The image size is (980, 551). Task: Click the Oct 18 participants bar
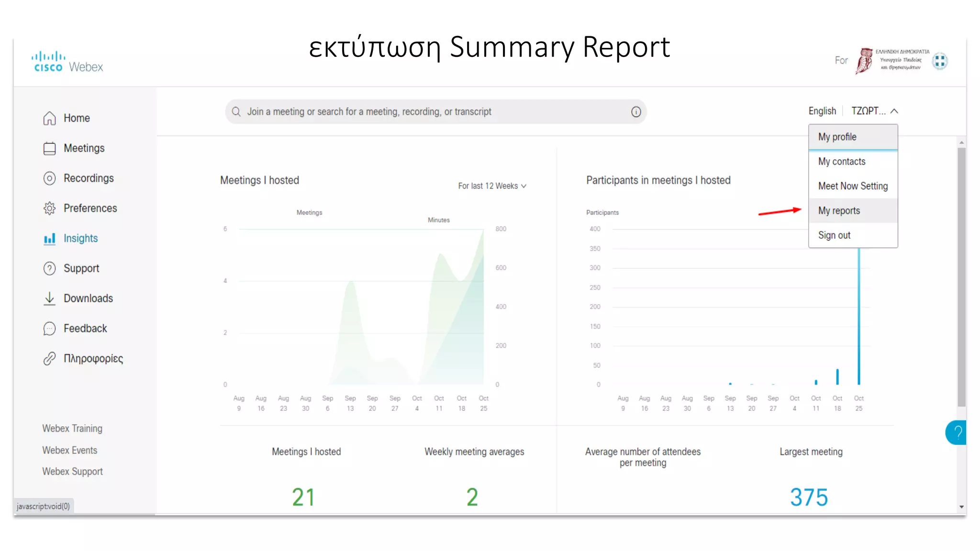pos(837,377)
